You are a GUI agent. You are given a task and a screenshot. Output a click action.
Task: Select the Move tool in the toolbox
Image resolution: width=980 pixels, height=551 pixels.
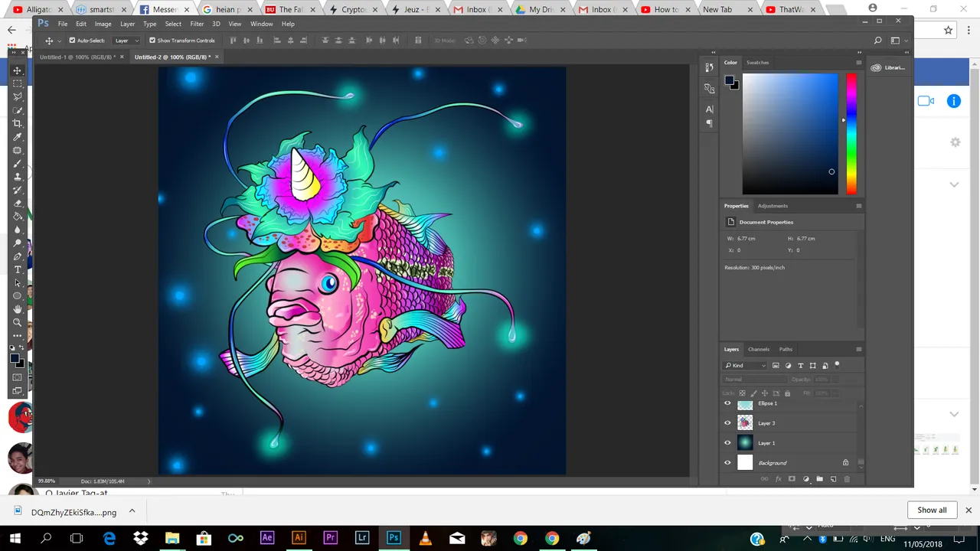point(17,70)
